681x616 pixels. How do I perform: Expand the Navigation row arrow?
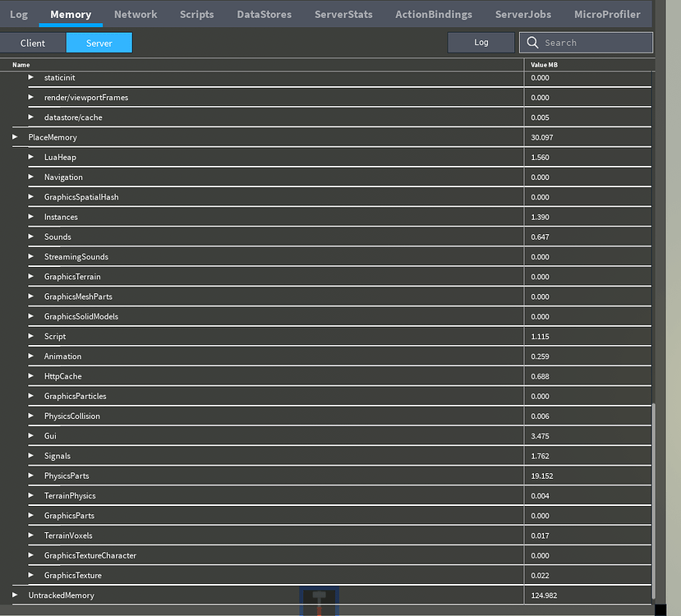(31, 177)
